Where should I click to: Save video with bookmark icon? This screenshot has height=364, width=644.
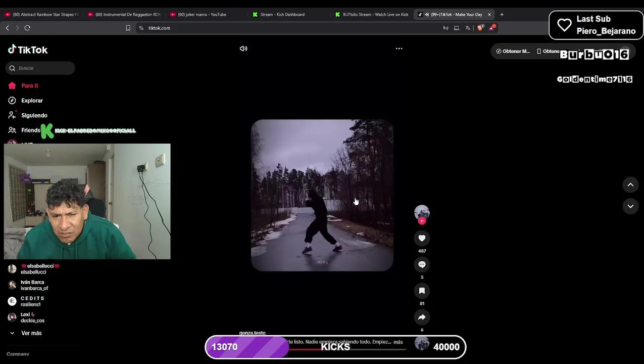click(422, 291)
